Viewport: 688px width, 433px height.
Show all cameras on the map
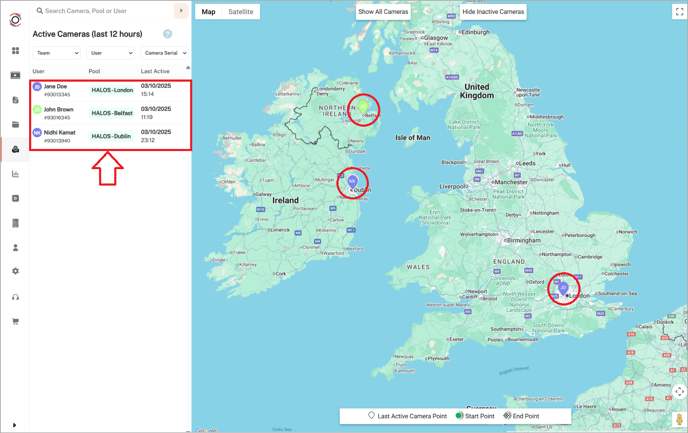point(383,12)
